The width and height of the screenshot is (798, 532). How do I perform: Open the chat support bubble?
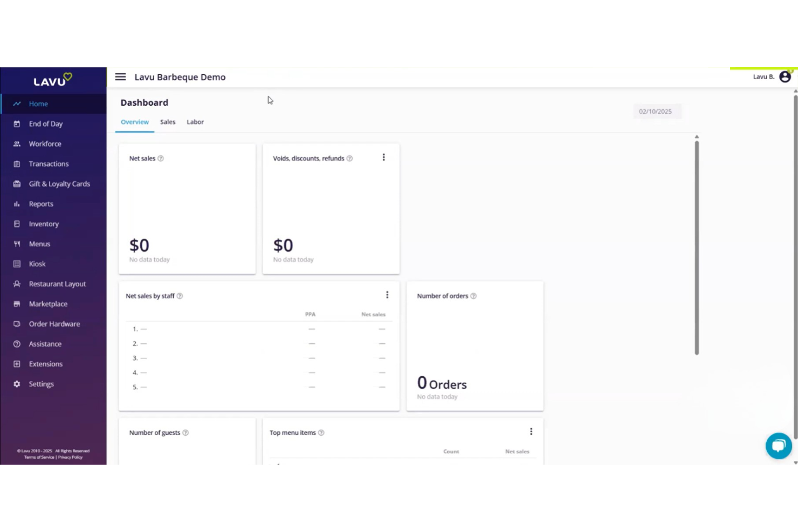[779, 445]
